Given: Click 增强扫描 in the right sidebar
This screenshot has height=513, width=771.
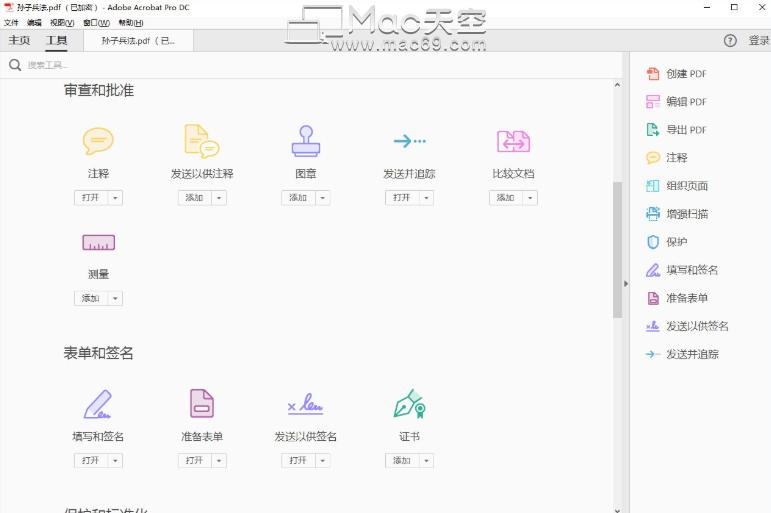Looking at the screenshot, I should click(677, 214).
